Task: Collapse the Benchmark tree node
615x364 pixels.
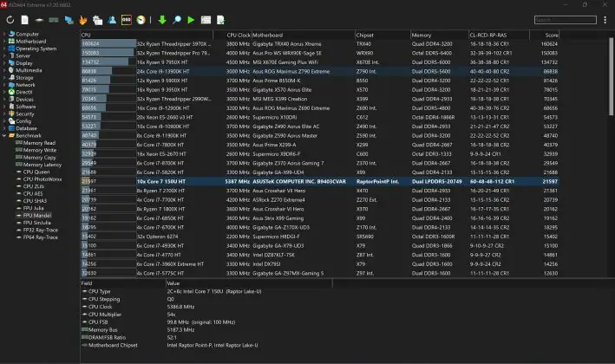Action: pyautogui.click(x=4, y=135)
